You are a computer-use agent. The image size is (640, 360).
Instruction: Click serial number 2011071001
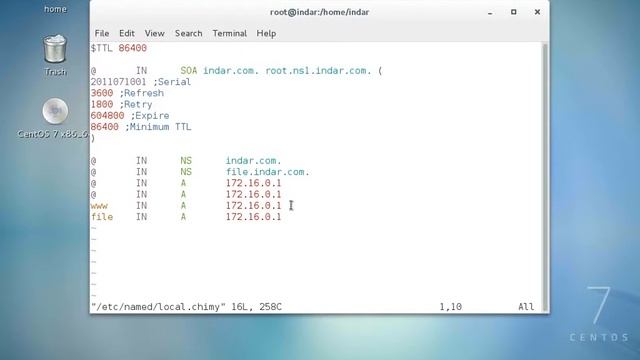point(118,82)
